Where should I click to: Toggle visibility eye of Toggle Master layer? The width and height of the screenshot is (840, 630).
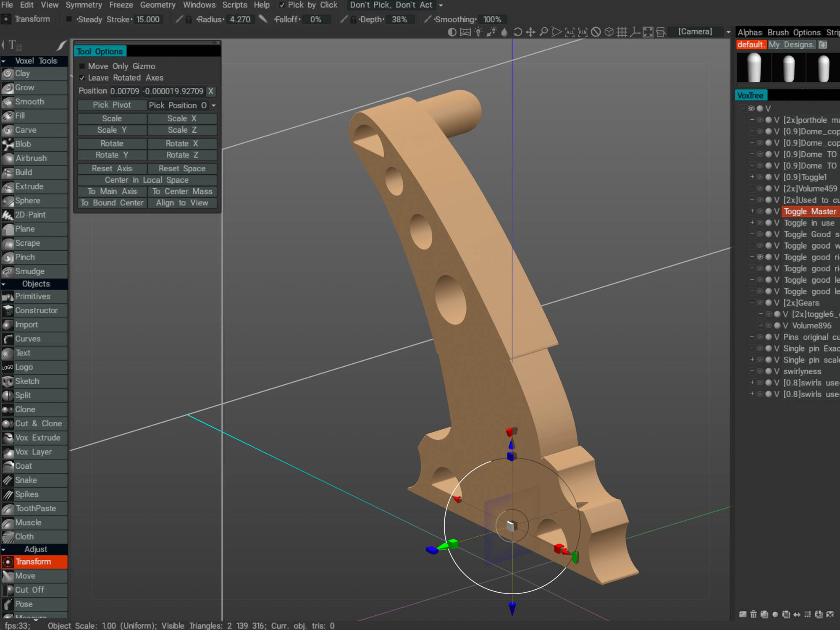click(760, 211)
